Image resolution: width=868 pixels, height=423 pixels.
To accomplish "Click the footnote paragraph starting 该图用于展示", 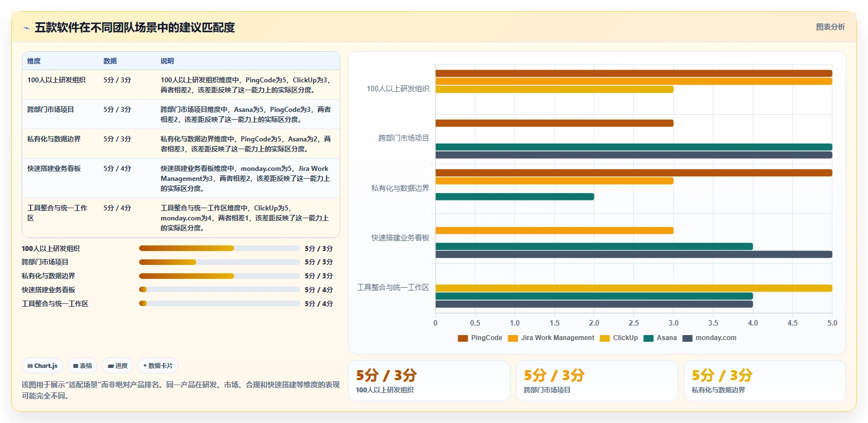I will pyautogui.click(x=180, y=390).
